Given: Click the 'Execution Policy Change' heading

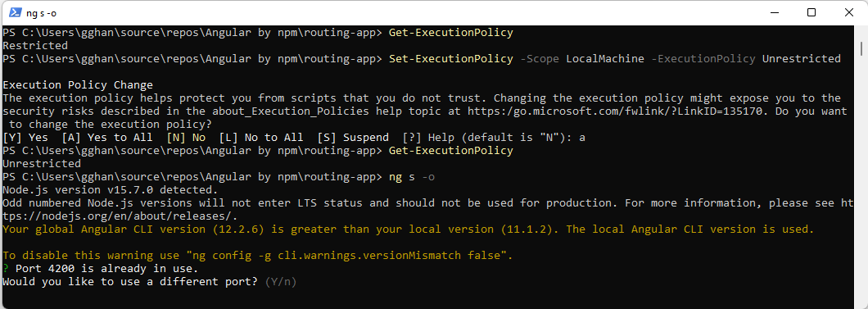Looking at the screenshot, I should pyautogui.click(x=78, y=85).
